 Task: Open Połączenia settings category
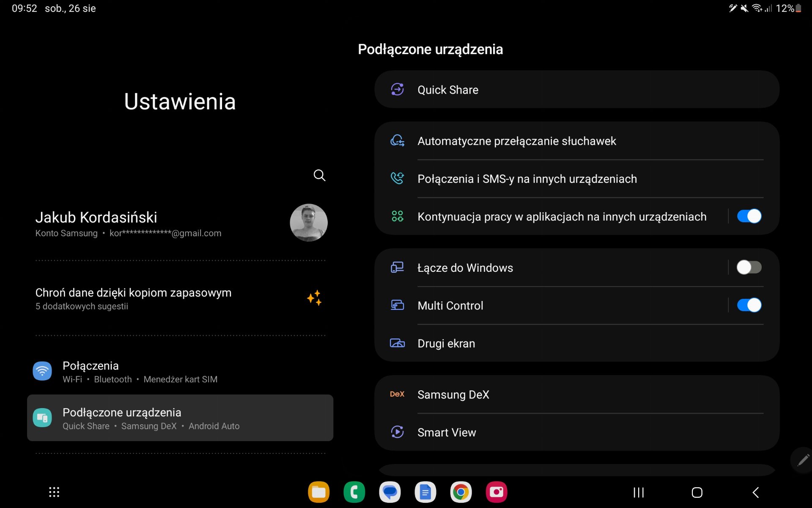pos(180,371)
